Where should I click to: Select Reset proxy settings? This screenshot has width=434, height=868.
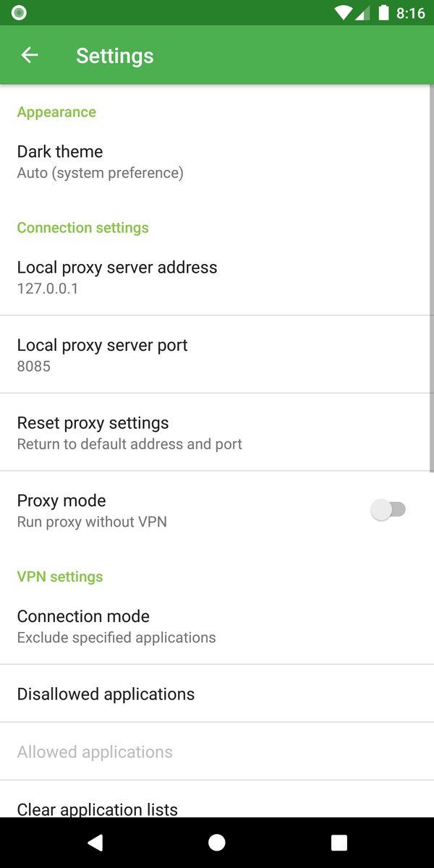(217, 433)
